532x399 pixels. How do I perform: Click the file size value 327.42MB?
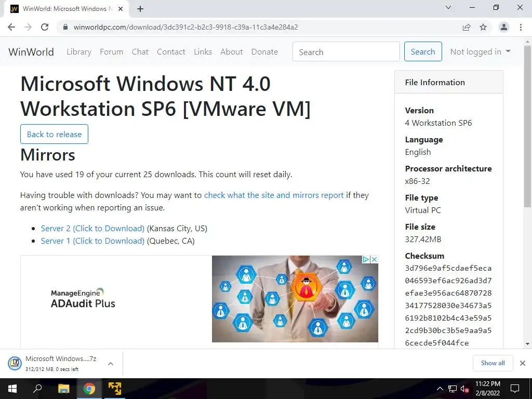click(423, 239)
